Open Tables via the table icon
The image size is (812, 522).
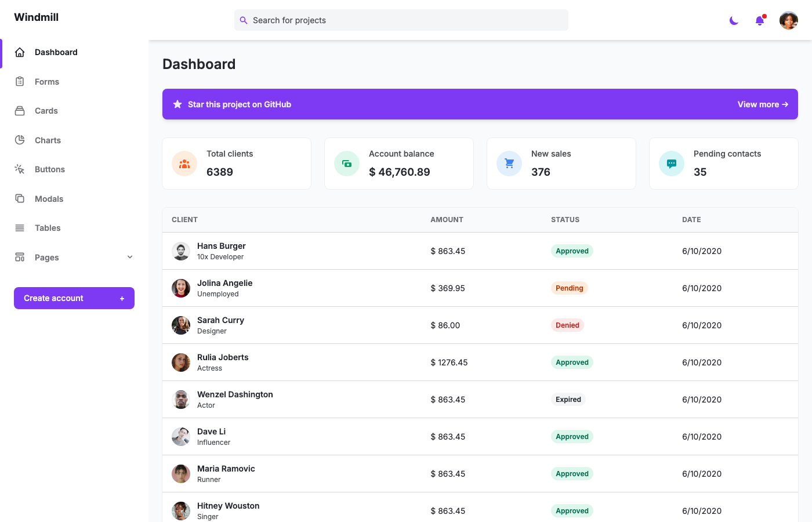pos(20,227)
